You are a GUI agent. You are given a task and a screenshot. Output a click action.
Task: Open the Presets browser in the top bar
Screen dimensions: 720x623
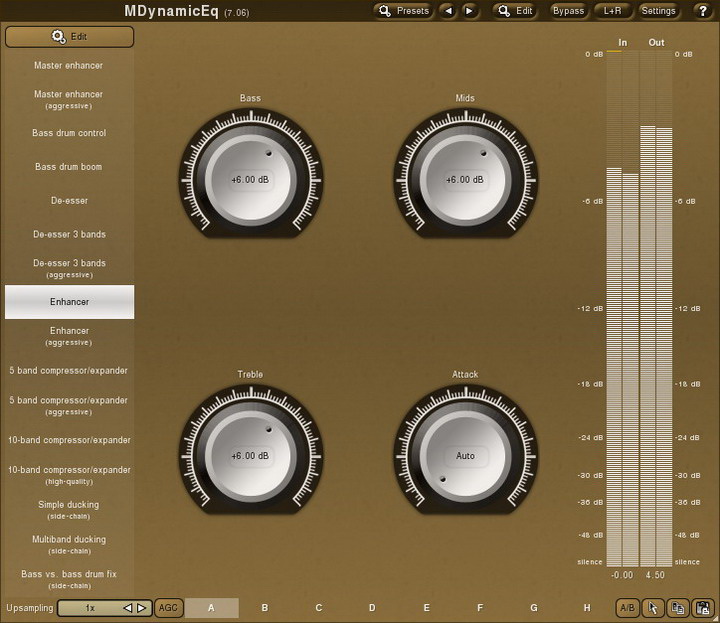tap(404, 11)
